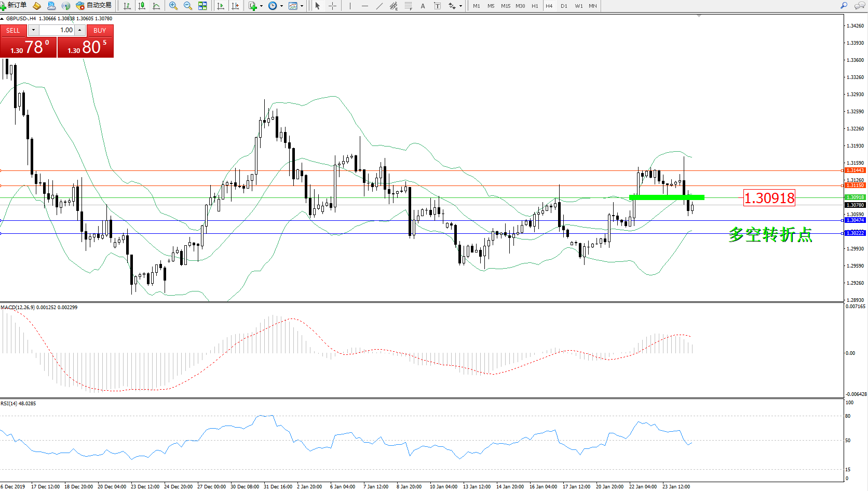Draw a vertical line tool
This screenshot has height=491, width=868.
pyautogui.click(x=350, y=6)
